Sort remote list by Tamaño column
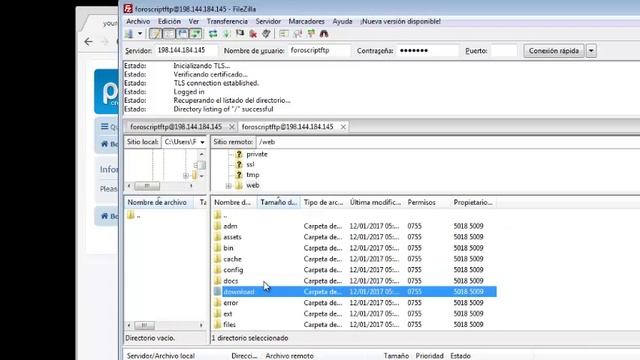The image size is (640, 360). (x=278, y=202)
